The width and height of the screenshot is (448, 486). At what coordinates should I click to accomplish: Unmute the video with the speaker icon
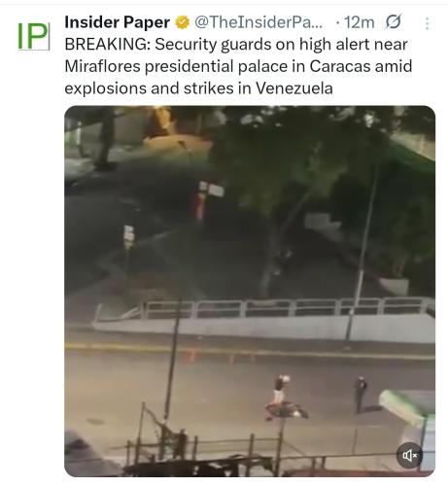coord(409,455)
